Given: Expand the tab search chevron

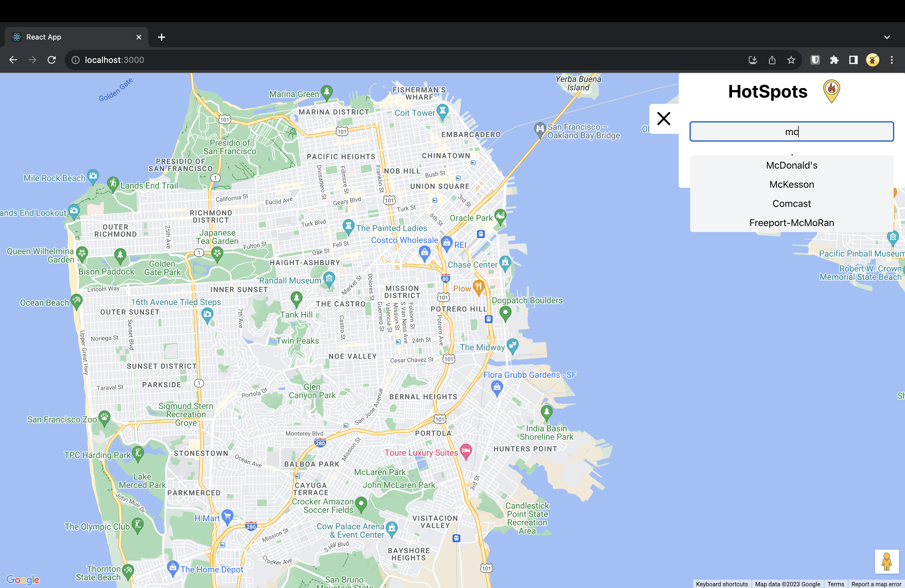Looking at the screenshot, I should point(887,37).
